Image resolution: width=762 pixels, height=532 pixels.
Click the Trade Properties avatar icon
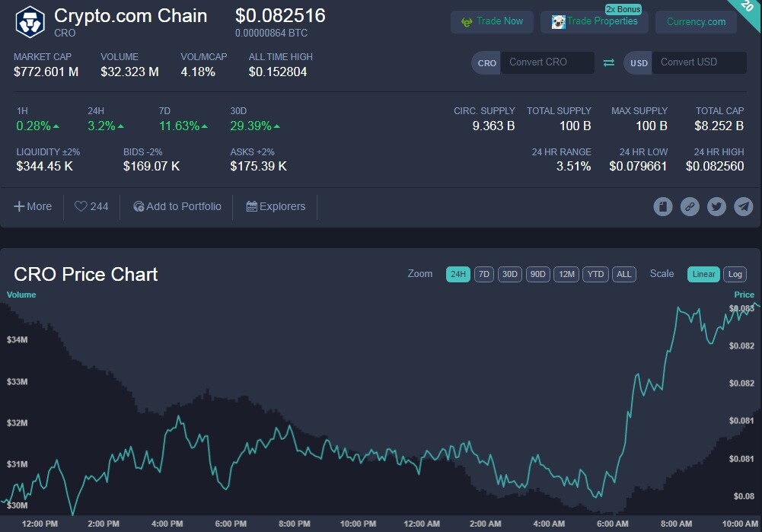coord(559,22)
